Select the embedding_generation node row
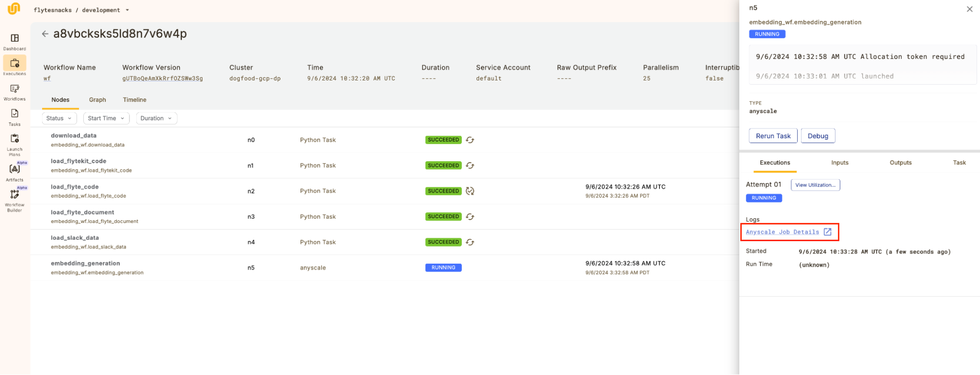Screen dimensions: 980x375 pos(385,268)
